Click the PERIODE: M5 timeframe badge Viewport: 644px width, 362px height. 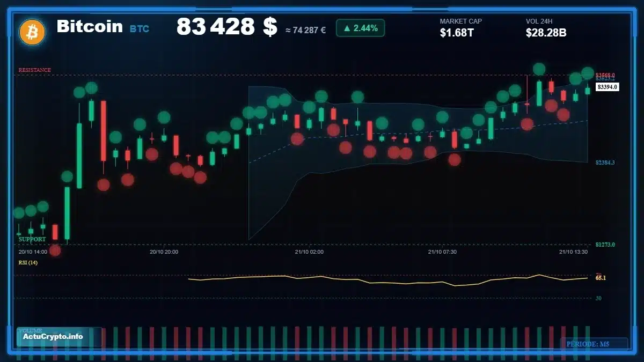pos(594,344)
